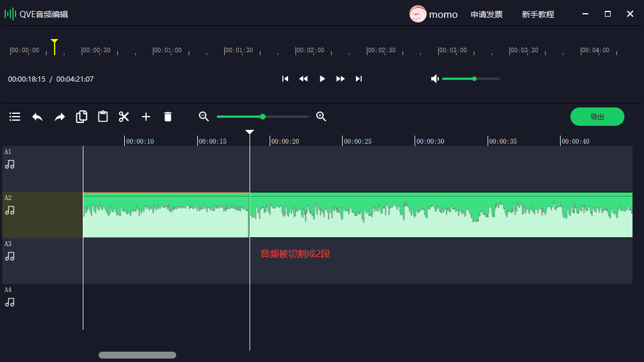The width and height of the screenshot is (644, 362).
Task: Mute the speaker volume icon
Action: click(435, 79)
